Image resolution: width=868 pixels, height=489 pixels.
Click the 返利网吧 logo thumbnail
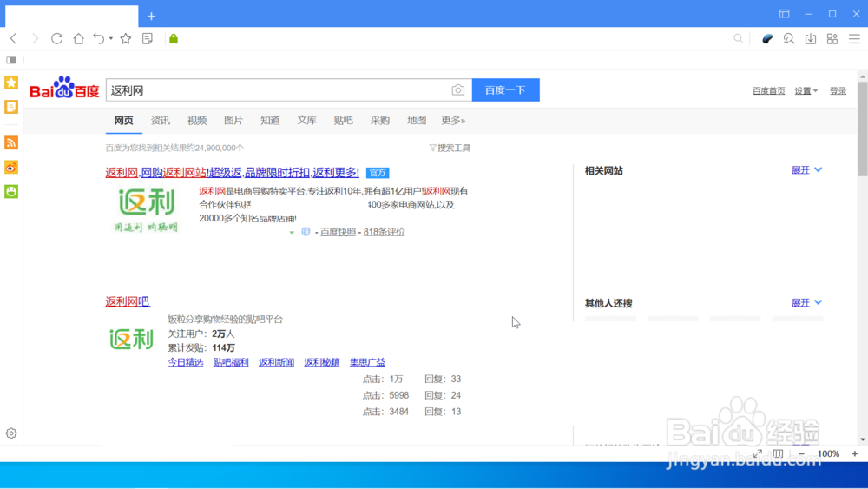[x=131, y=339]
